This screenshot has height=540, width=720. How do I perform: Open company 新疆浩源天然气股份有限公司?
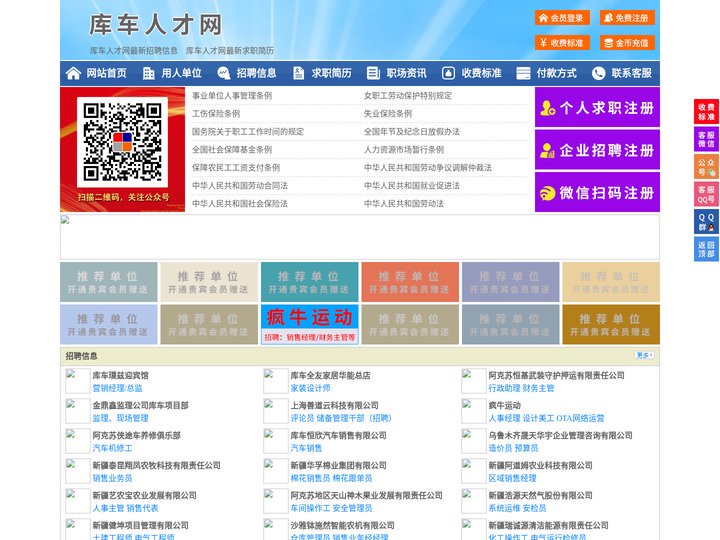(540, 495)
